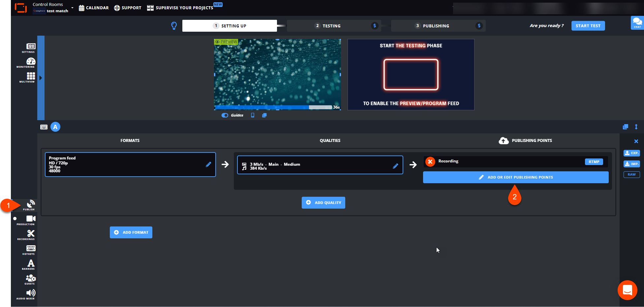Click the Publishing Points heading
The image size is (644, 307).
(x=532, y=141)
